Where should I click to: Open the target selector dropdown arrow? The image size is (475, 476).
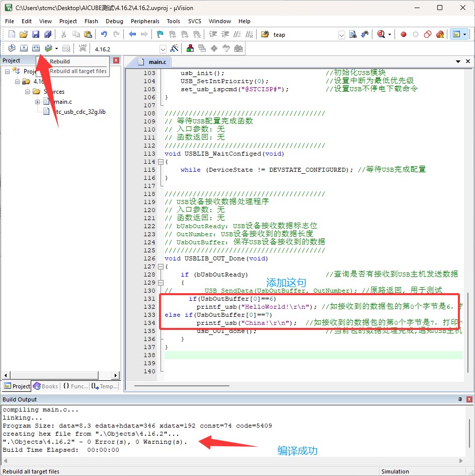pyautogui.click(x=163, y=49)
